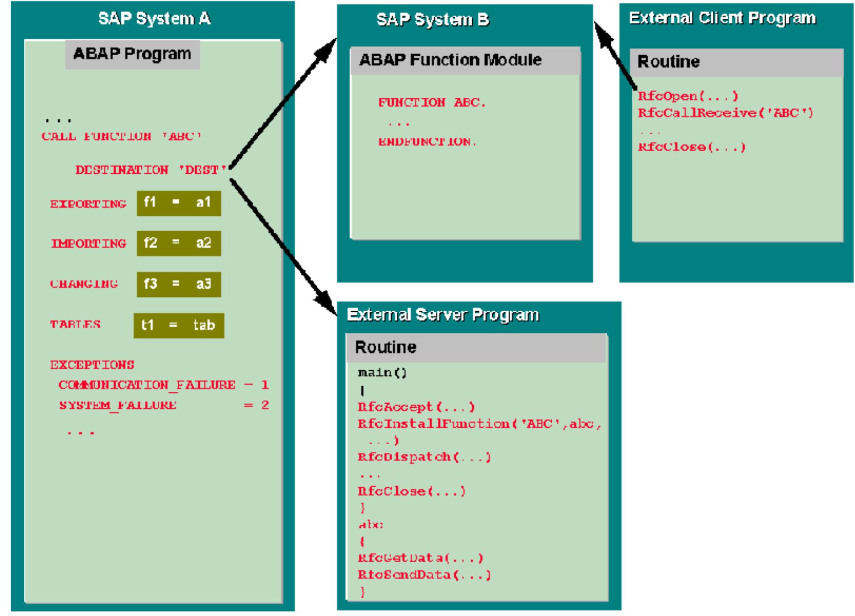Click the 'External Client Program' title

coord(722,18)
